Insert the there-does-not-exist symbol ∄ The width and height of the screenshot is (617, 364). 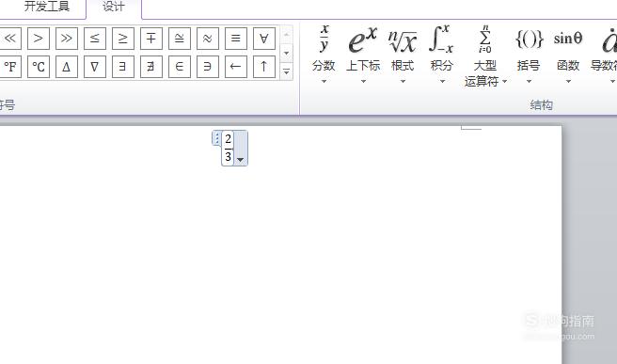[151, 67]
